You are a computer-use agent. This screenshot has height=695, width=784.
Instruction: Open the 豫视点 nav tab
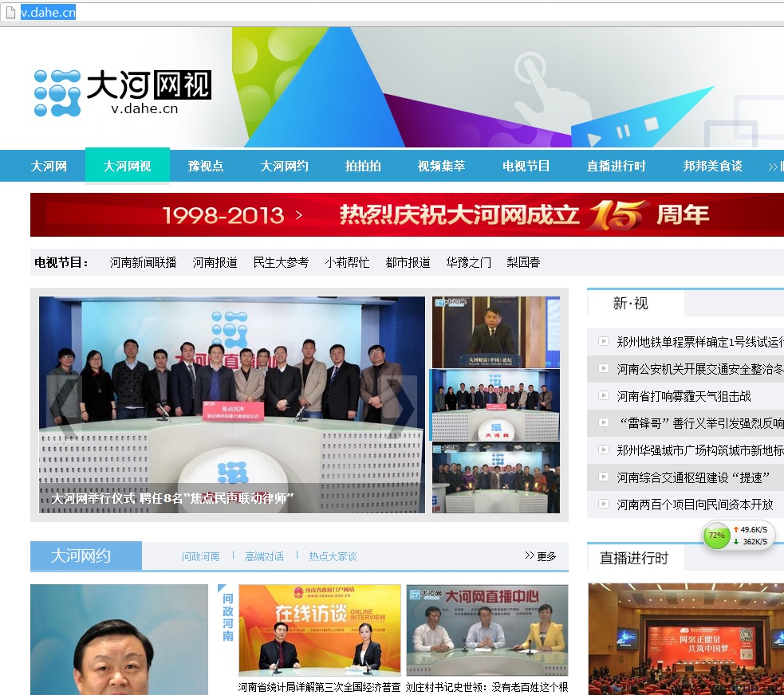(206, 166)
